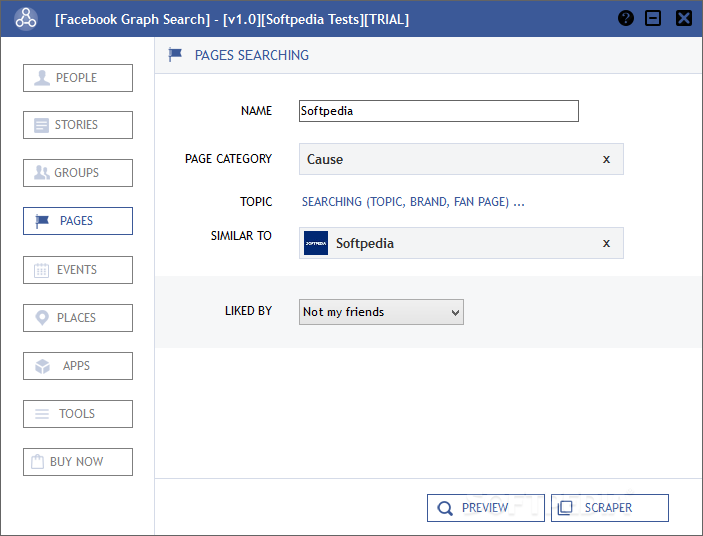Click the PAGE CATEGORY label
Viewport: 703px width, 536px height.
228,159
